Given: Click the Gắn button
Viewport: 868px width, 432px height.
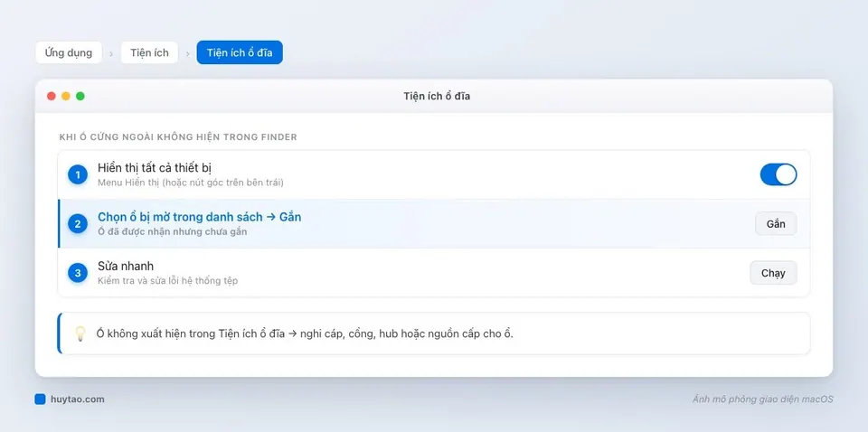Looking at the screenshot, I should (x=776, y=224).
